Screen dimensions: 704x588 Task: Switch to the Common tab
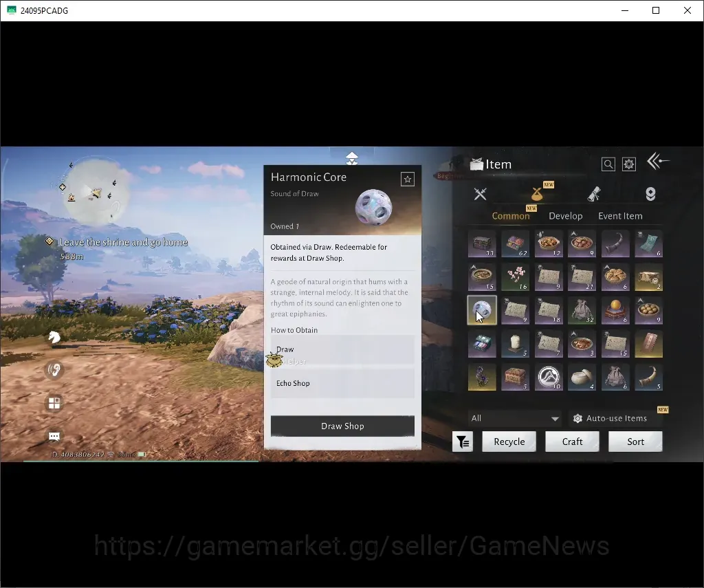coord(511,216)
